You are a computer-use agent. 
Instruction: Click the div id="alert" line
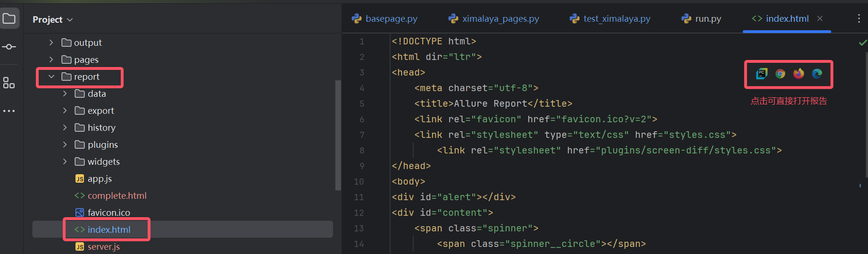coord(454,197)
